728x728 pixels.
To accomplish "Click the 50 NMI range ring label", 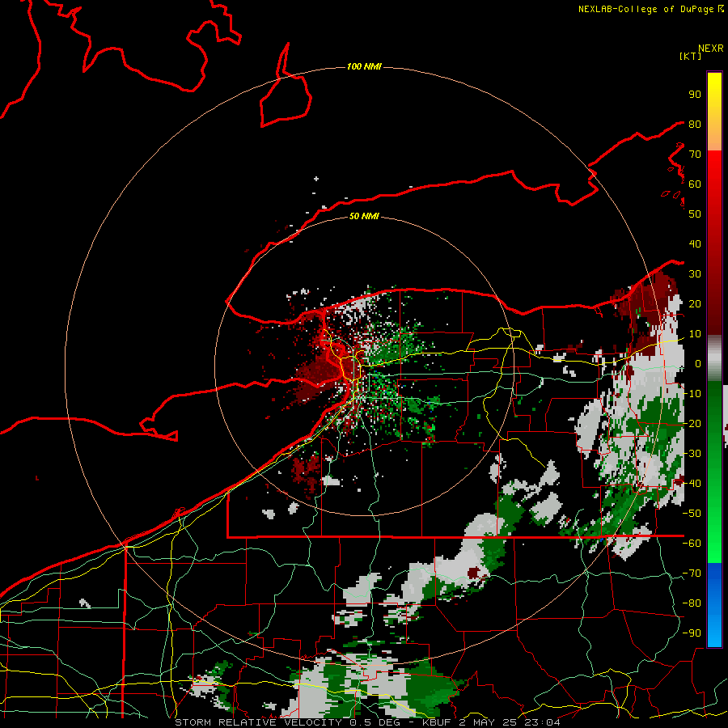I will tap(364, 216).
